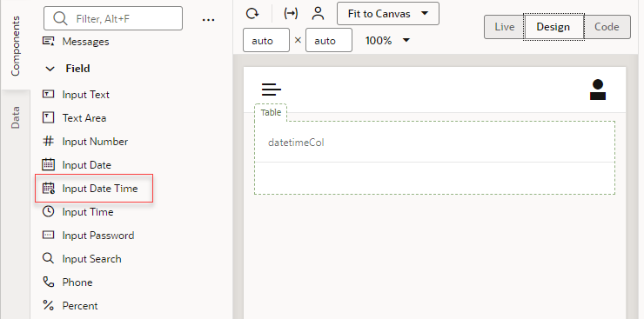Click the search magnifier in filter box
The image size is (644, 319).
click(x=60, y=18)
